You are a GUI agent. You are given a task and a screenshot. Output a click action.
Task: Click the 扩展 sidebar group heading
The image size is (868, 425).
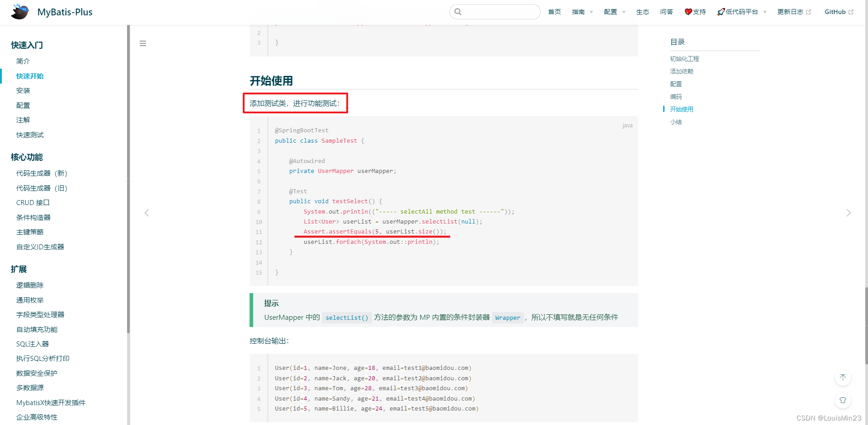[x=19, y=269]
